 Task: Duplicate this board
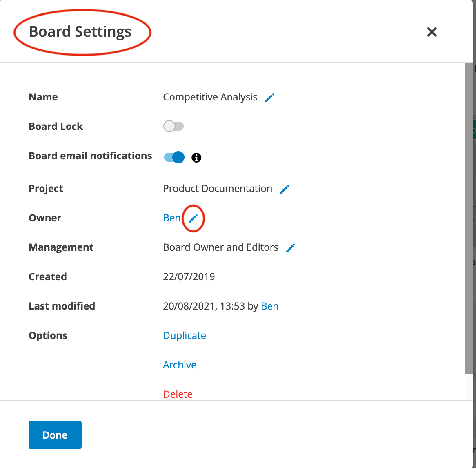[185, 335]
